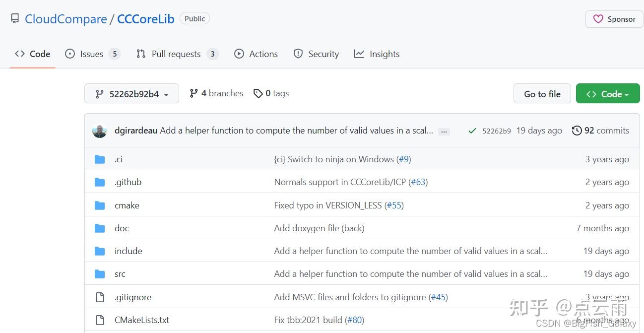This screenshot has width=644, height=333.
Task: Click the .ci folder icon
Action: [x=100, y=159]
